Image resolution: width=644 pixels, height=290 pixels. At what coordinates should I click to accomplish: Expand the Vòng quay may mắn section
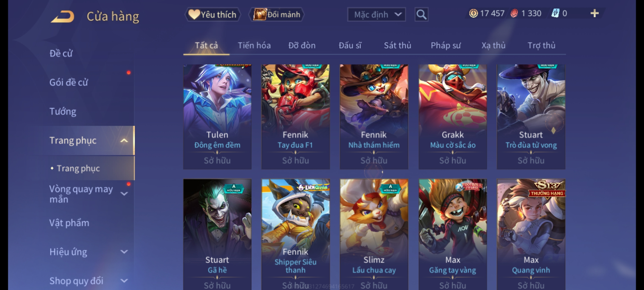pyautogui.click(x=124, y=194)
